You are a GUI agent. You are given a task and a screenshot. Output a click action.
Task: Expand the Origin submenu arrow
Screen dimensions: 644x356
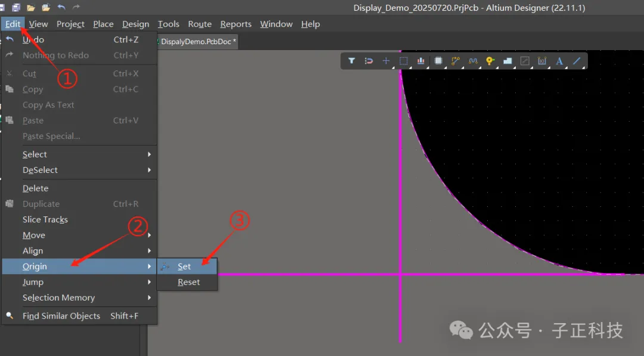pos(150,267)
